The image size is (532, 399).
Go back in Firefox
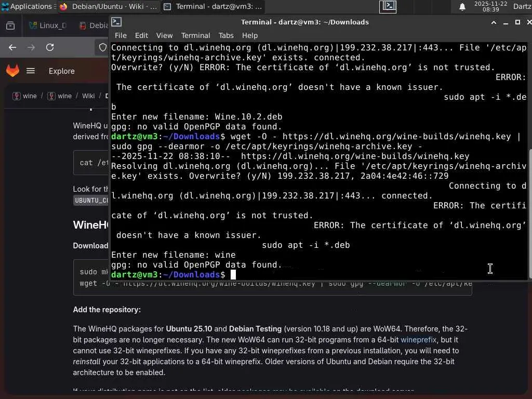click(x=12, y=47)
